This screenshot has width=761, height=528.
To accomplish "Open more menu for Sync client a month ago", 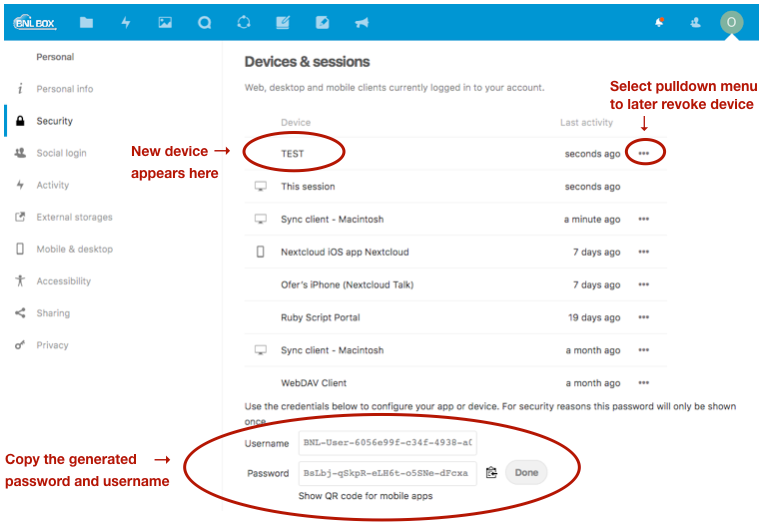I will coord(644,350).
